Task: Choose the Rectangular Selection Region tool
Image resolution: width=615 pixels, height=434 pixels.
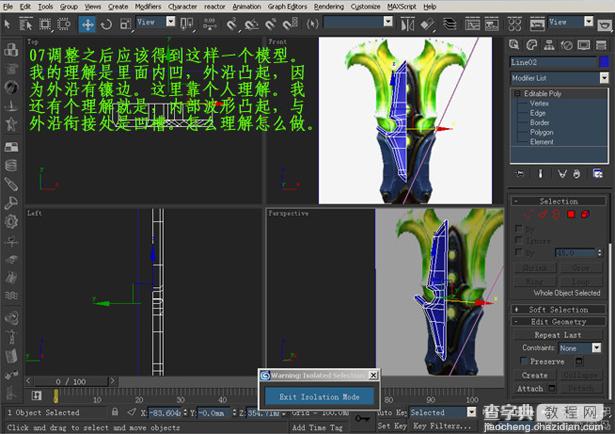Action: [45, 24]
